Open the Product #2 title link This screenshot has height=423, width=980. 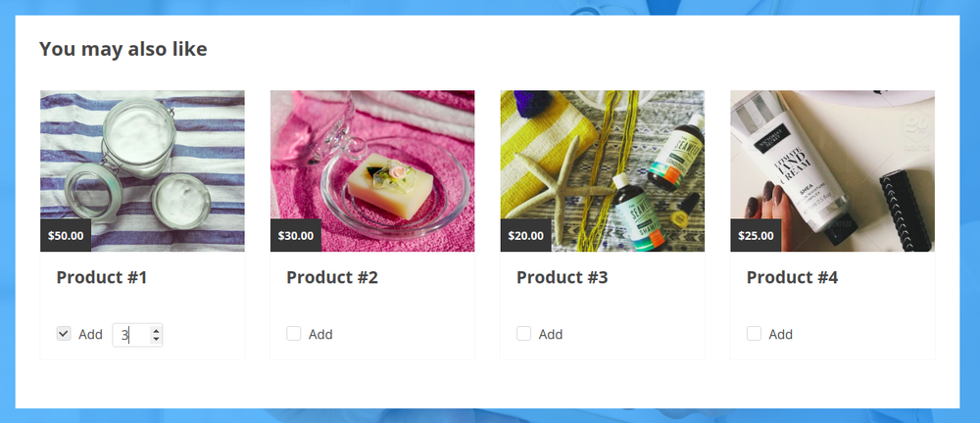pyautogui.click(x=332, y=277)
